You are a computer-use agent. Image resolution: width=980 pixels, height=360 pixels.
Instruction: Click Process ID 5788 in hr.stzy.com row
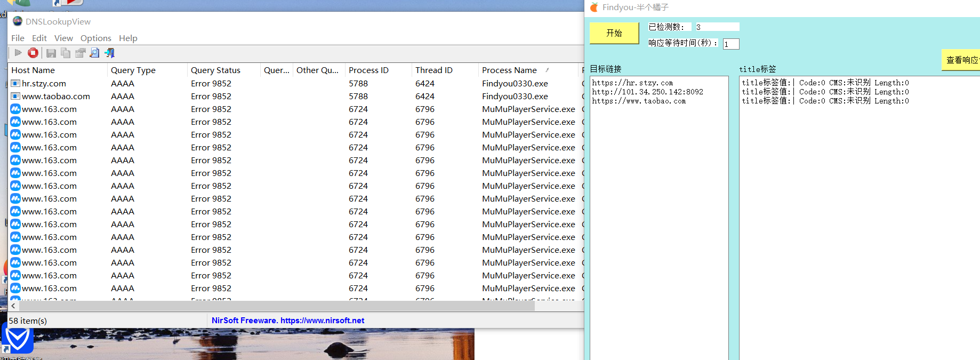(358, 84)
